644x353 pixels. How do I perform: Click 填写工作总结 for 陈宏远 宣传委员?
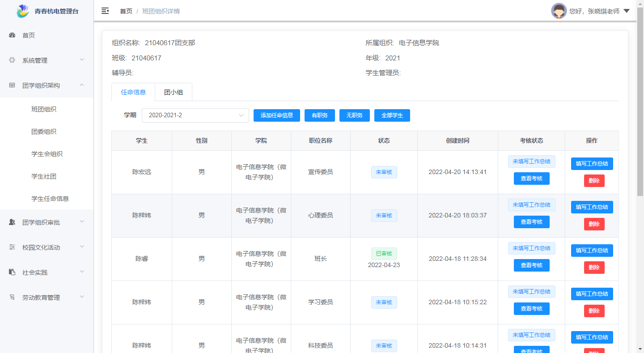592,164
